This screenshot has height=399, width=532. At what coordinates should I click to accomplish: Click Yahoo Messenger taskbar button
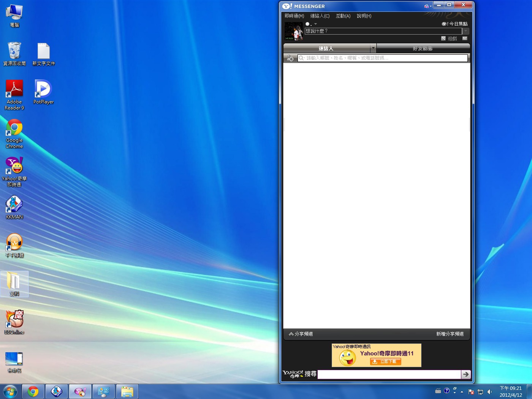(x=80, y=391)
